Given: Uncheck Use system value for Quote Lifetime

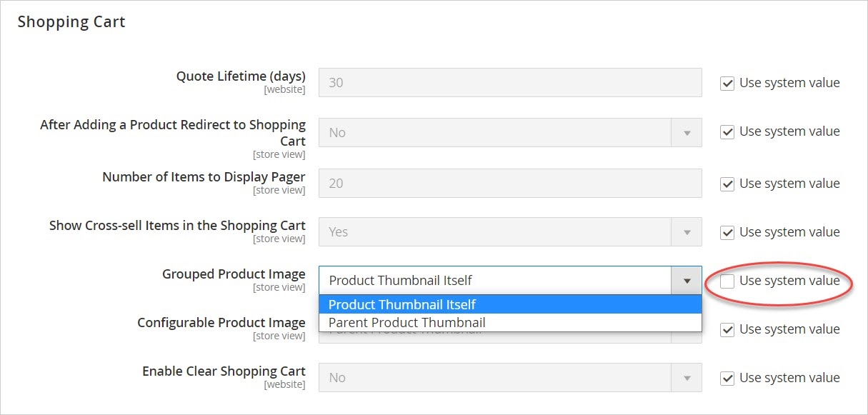Looking at the screenshot, I should (727, 84).
